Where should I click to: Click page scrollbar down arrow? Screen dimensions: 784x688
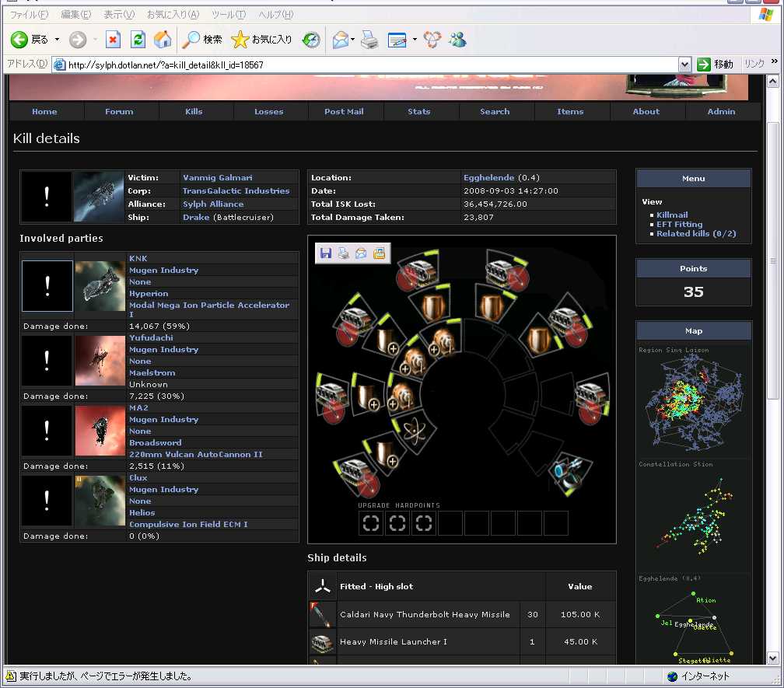click(x=773, y=658)
